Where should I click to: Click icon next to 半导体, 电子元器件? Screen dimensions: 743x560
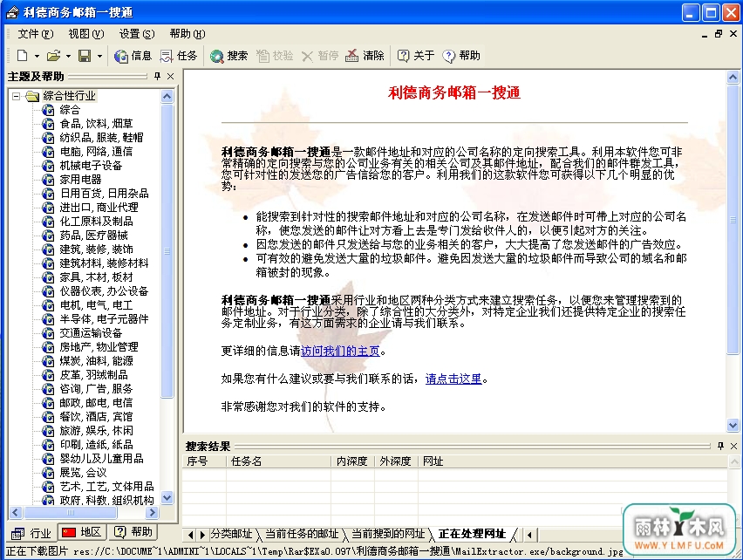pos(48,319)
